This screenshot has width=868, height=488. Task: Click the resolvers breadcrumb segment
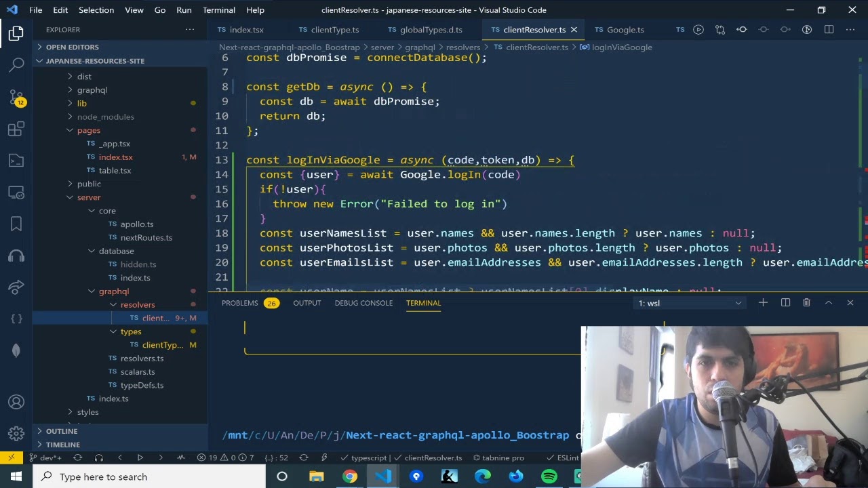pyautogui.click(x=463, y=47)
